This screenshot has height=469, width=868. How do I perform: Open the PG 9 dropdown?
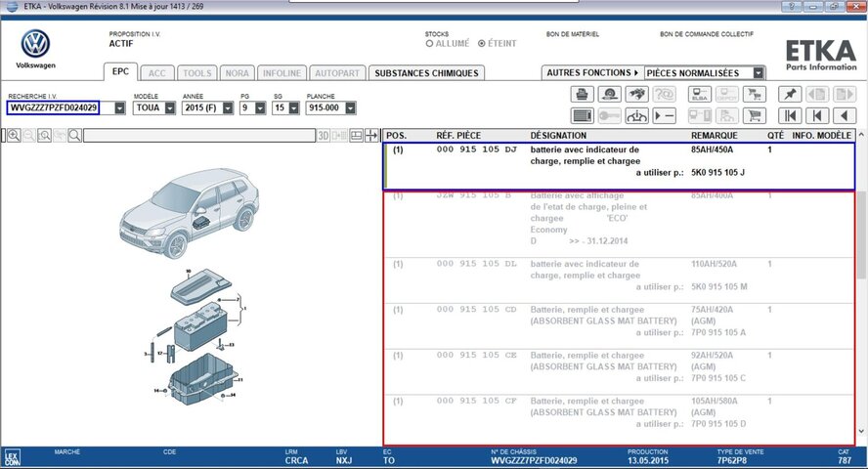pos(260,108)
